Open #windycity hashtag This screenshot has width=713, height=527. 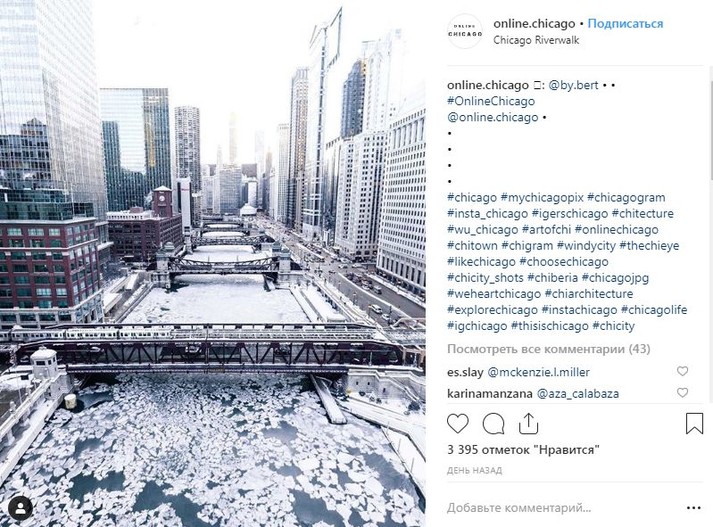click(x=586, y=246)
